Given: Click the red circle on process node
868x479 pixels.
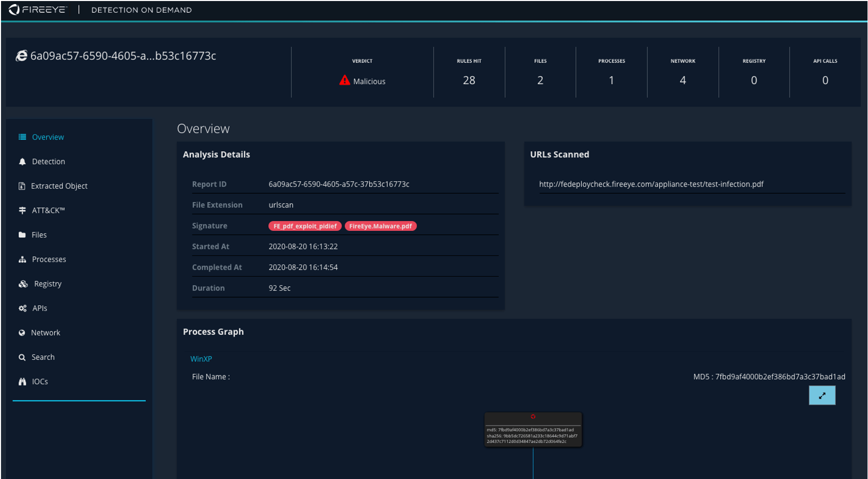Looking at the screenshot, I should pyautogui.click(x=533, y=417).
